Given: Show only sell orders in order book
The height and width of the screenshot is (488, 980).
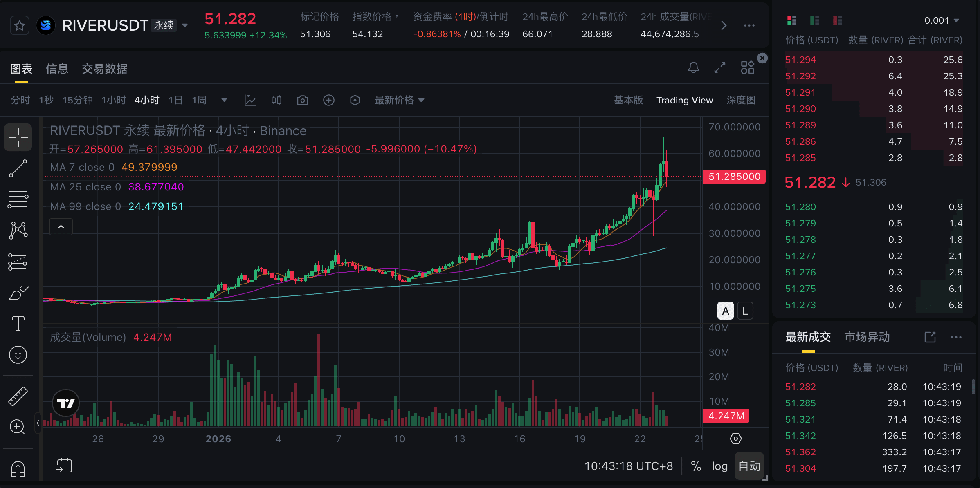Looking at the screenshot, I should 837,20.
